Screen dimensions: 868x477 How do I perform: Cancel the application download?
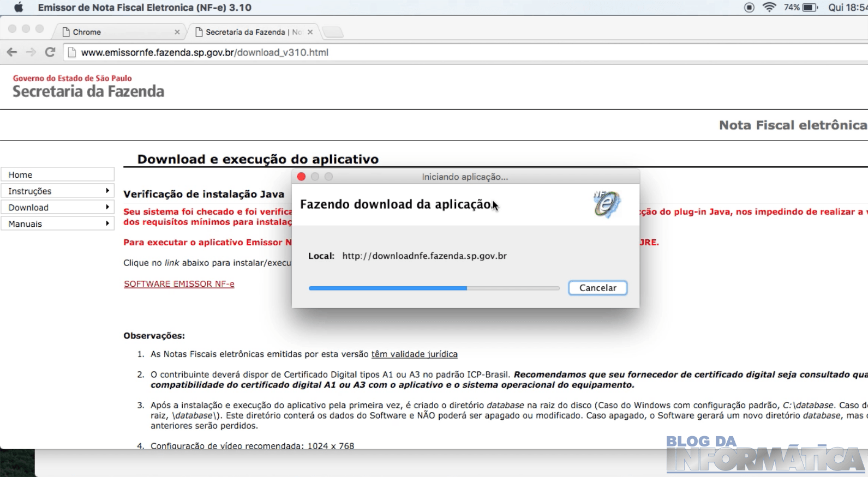(x=597, y=288)
